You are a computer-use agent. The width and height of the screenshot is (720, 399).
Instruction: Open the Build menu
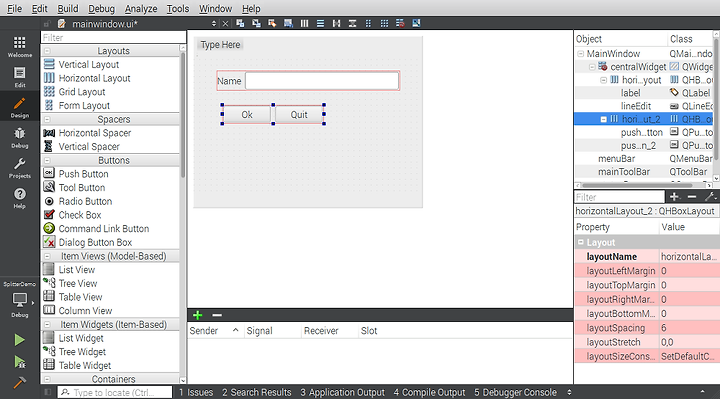point(68,9)
